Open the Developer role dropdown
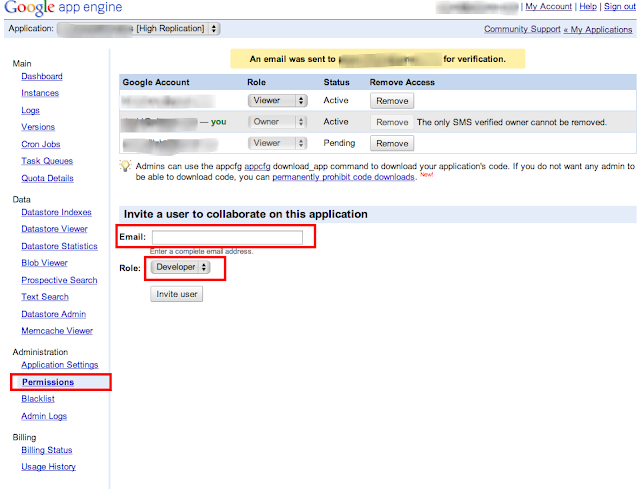This screenshot has width=640, height=489. click(180, 267)
